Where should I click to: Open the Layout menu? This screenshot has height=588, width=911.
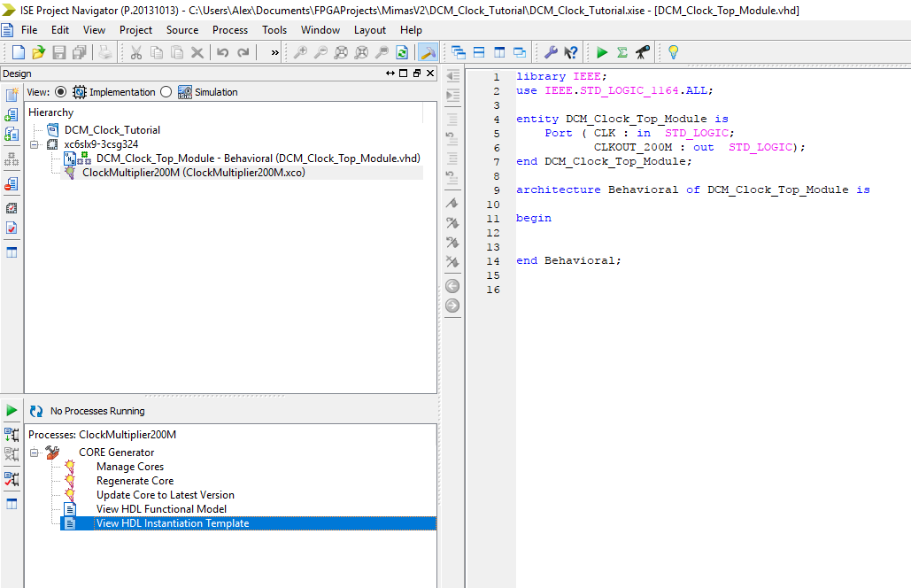point(369,29)
